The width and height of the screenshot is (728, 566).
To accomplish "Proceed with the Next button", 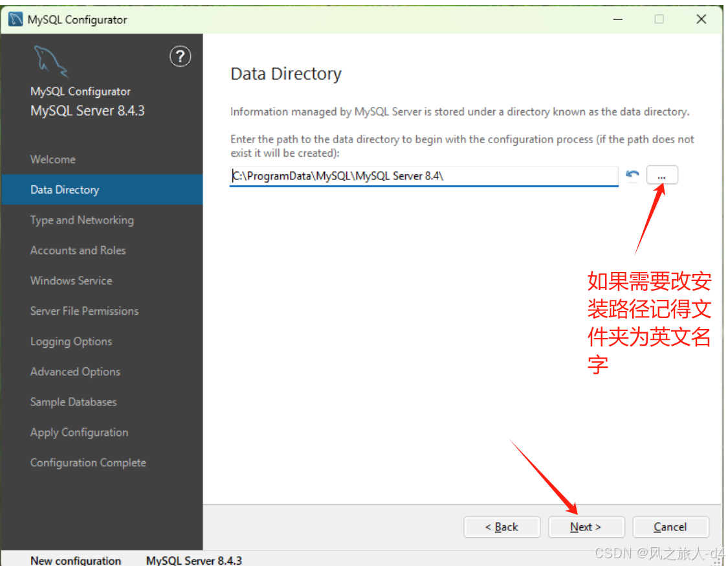I will pyautogui.click(x=586, y=527).
